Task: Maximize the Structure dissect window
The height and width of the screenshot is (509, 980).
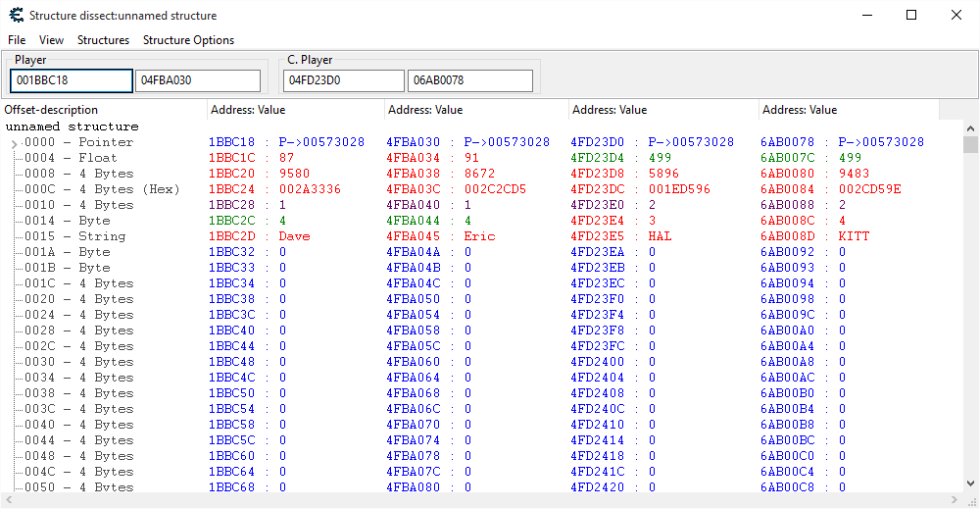Action: point(911,15)
